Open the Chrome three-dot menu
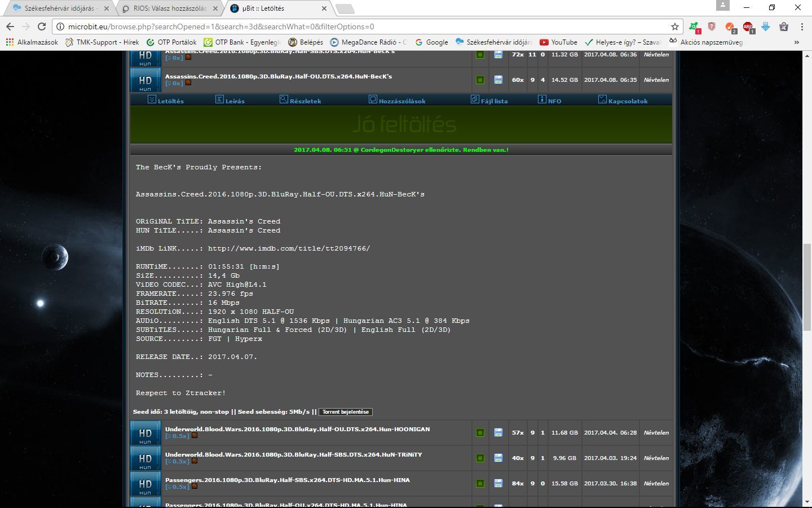The image size is (812, 508). click(801, 27)
